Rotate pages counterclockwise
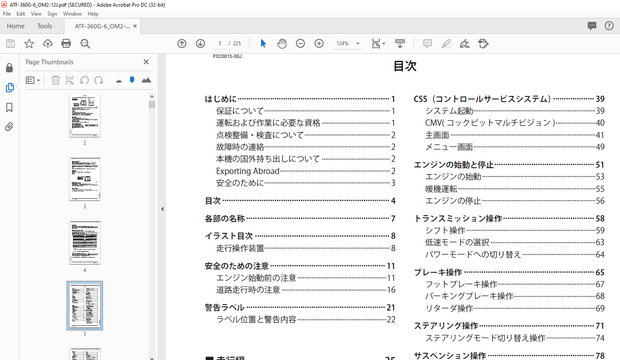This screenshot has height=360, width=620. click(x=84, y=80)
